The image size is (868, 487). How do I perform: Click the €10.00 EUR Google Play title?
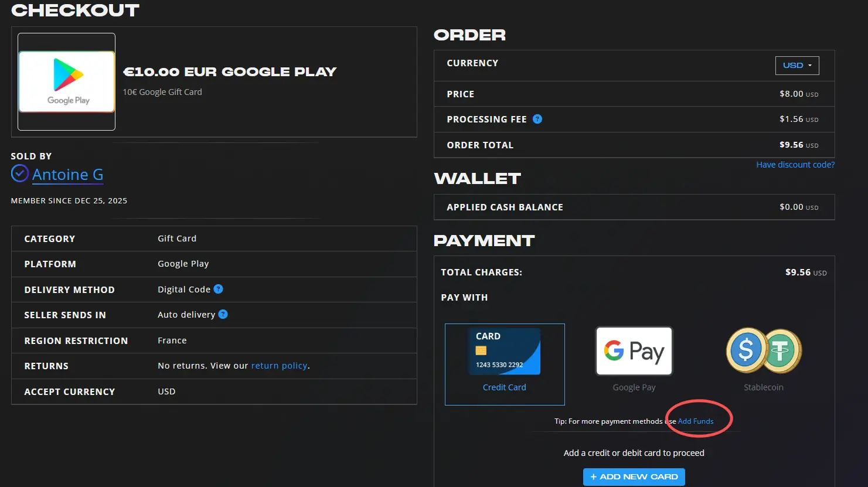pos(230,72)
